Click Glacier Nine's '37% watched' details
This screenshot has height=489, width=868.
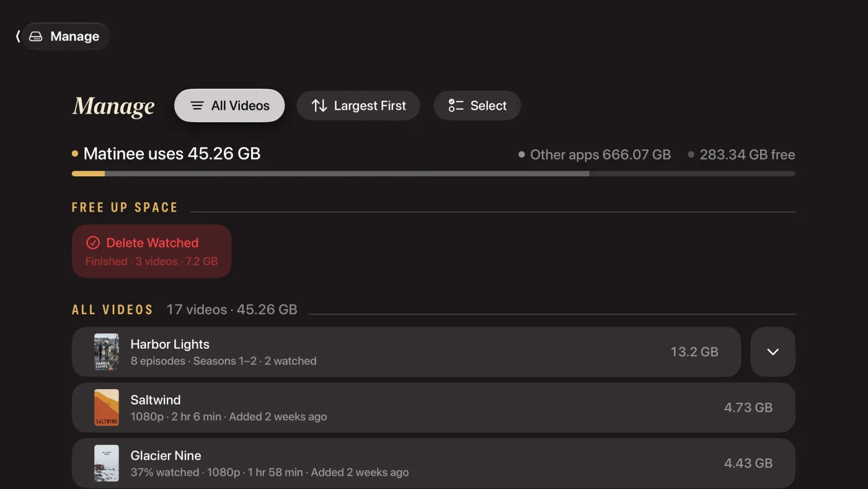(x=164, y=472)
